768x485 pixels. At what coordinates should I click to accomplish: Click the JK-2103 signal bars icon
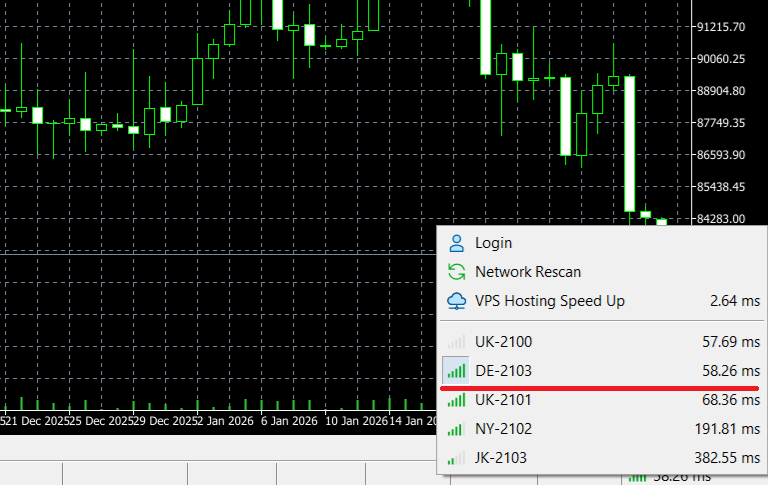coord(456,459)
